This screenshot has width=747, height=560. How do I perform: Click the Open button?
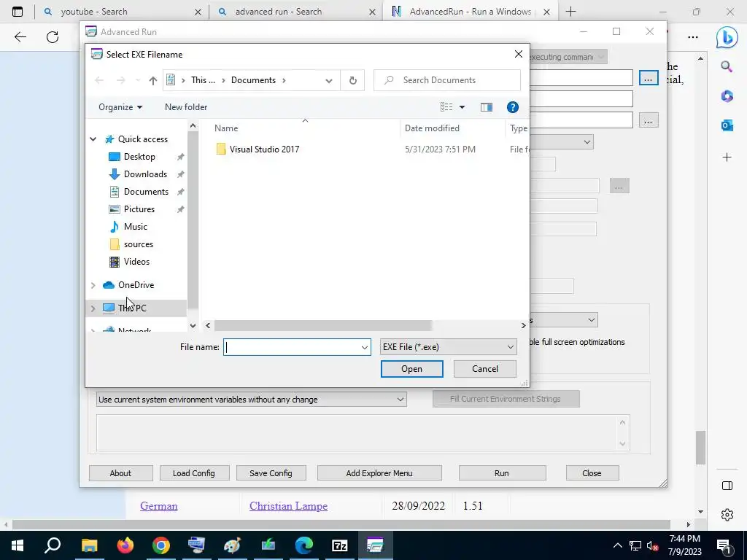pos(411,369)
